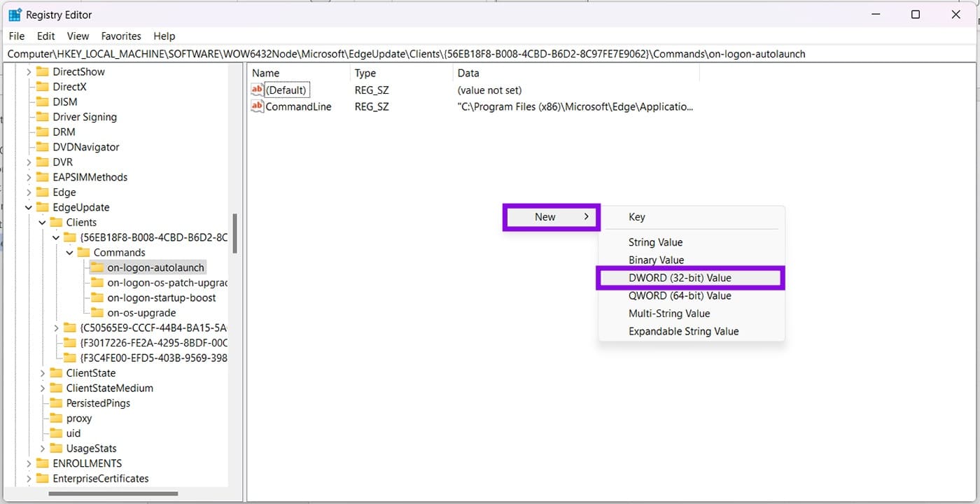
Task: Collapse the Clients key
Action: point(42,222)
